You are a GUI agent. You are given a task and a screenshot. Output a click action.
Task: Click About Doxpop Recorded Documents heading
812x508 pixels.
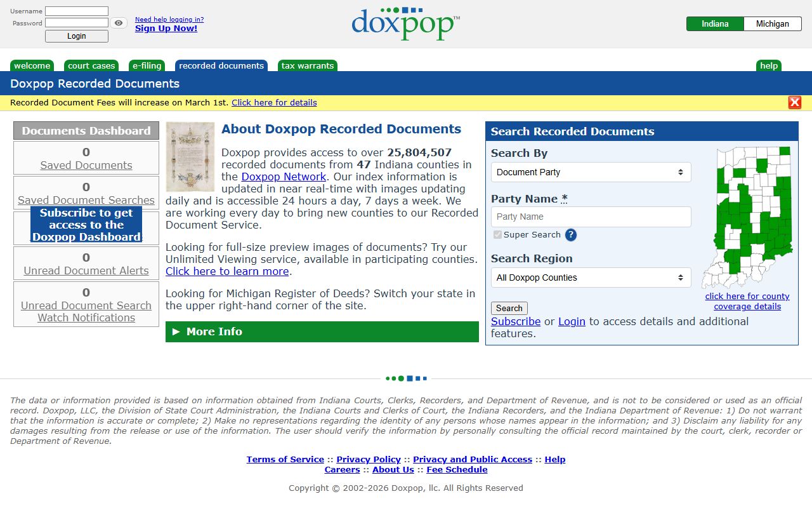(341, 129)
